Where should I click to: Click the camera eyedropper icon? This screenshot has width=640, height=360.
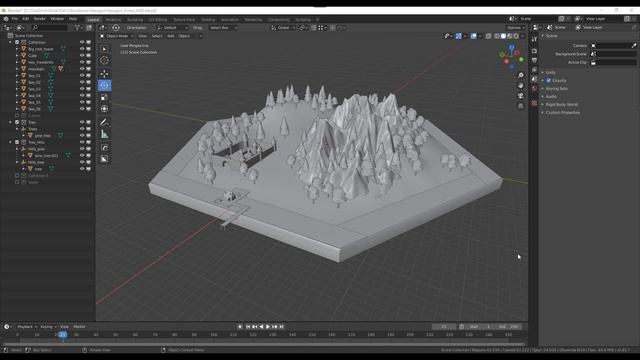pyautogui.click(x=634, y=46)
